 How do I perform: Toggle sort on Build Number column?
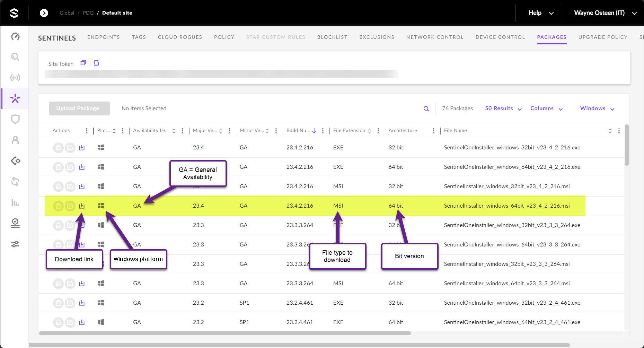click(314, 131)
